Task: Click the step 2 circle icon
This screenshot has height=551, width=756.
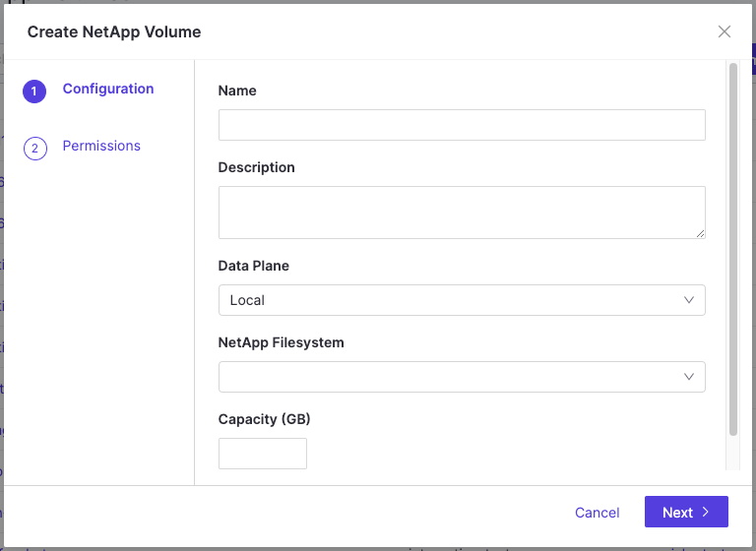Action: point(35,149)
